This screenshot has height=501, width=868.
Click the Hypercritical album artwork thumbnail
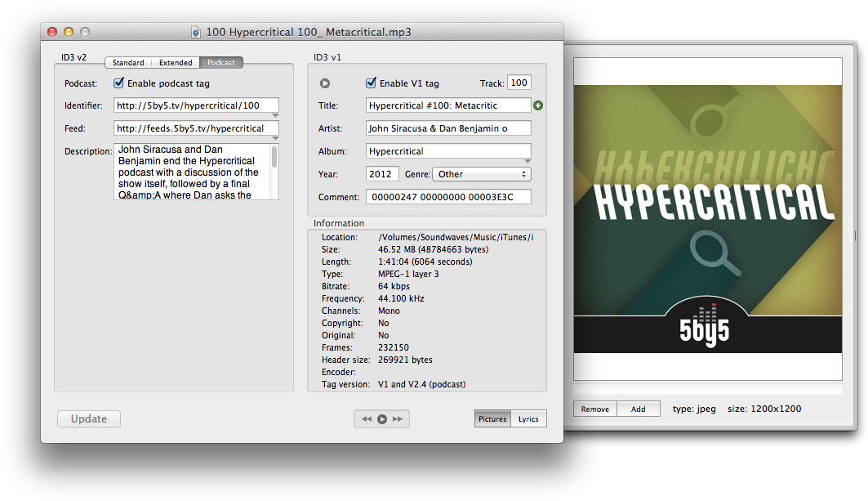click(708, 219)
